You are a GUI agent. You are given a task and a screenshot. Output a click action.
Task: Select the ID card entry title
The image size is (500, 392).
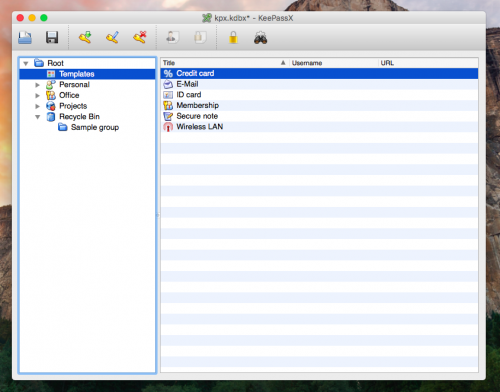click(x=189, y=95)
